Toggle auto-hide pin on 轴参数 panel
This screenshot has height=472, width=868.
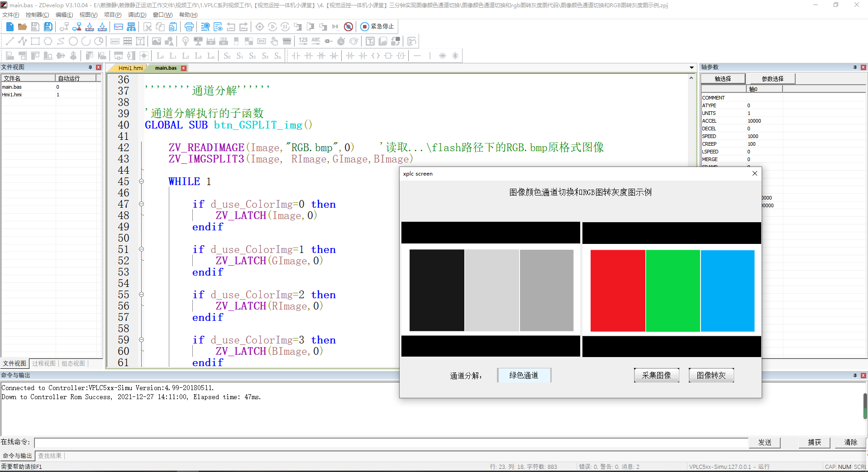click(x=855, y=67)
